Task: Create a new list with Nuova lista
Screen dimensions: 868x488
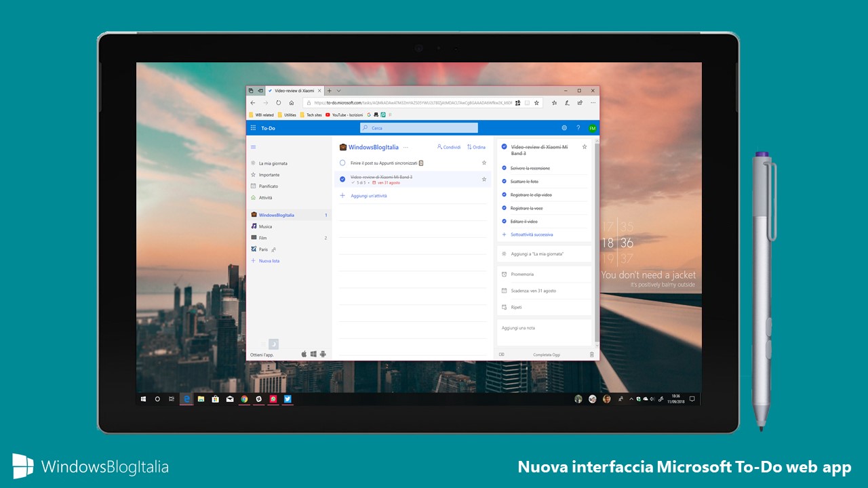Action: tap(265, 261)
